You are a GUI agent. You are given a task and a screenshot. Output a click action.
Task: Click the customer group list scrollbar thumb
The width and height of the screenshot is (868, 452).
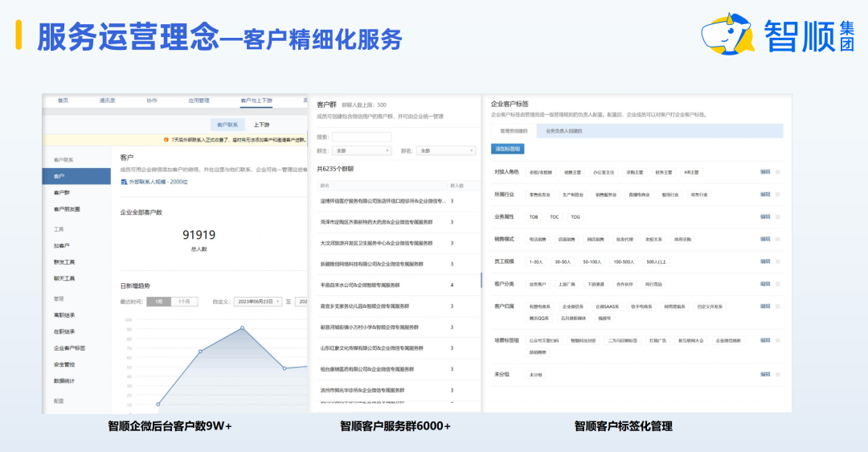pos(481,280)
